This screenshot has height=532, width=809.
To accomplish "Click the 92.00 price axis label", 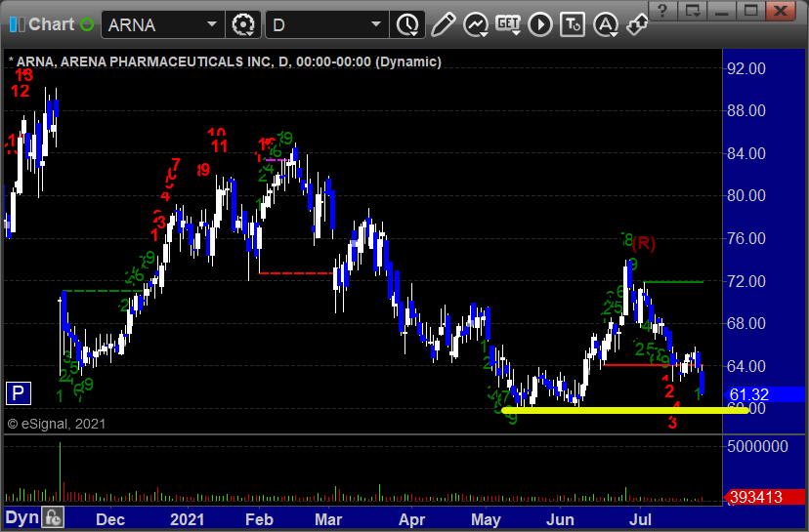I will (x=746, y=68).
